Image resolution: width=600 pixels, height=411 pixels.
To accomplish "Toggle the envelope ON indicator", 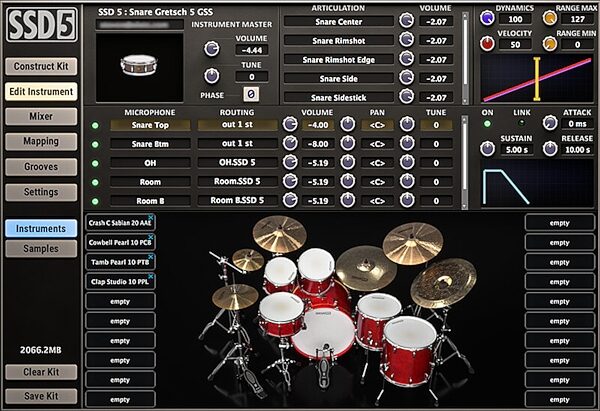I will 487,124.
